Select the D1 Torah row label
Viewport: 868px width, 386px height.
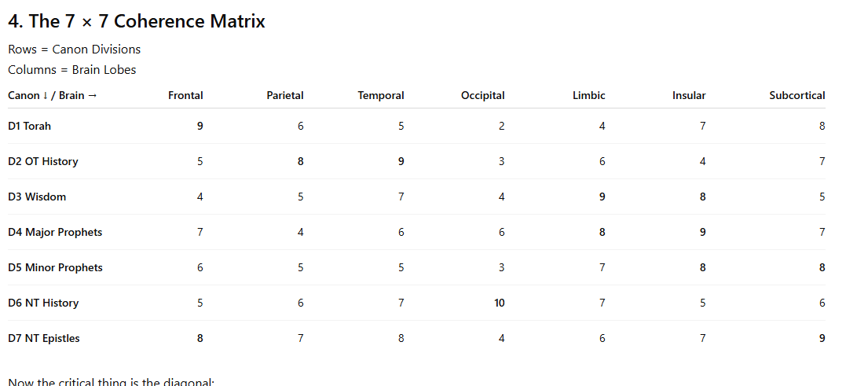click(30, 126)
